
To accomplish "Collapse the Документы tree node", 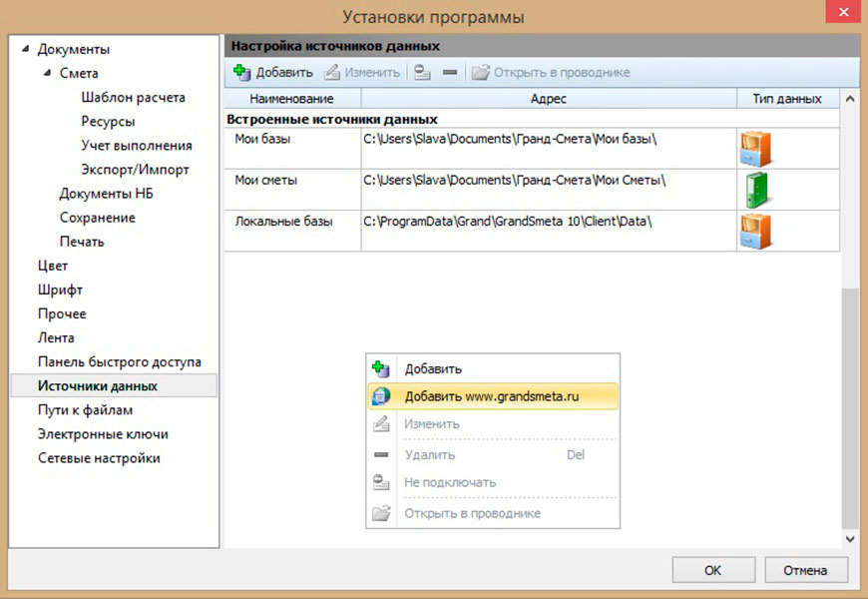I will coord(27,49).
